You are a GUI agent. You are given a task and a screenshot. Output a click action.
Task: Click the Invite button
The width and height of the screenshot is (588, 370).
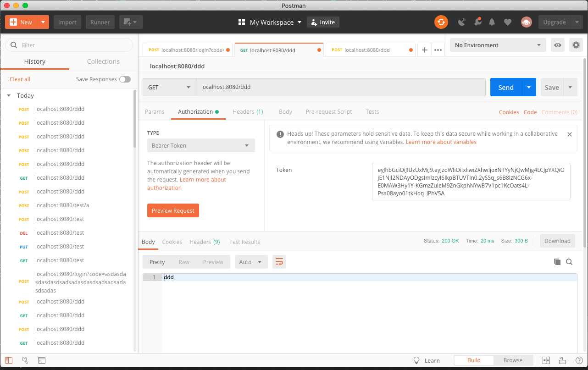323,22
